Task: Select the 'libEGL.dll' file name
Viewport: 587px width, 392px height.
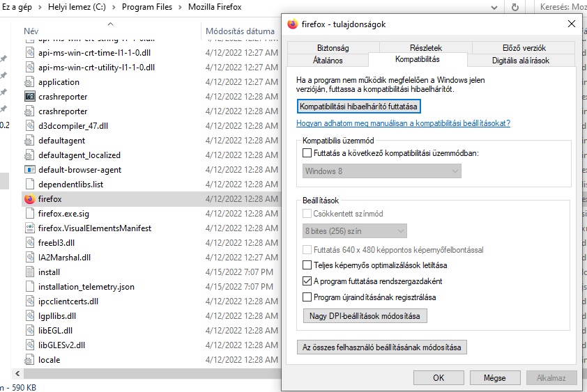Action: [55, 331]
